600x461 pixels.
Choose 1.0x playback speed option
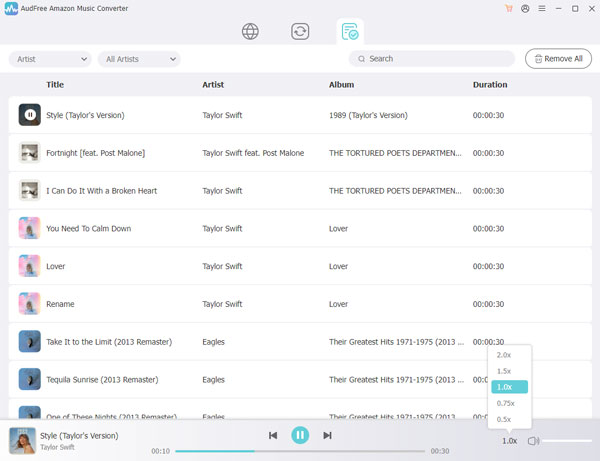(x=509, y=387)
